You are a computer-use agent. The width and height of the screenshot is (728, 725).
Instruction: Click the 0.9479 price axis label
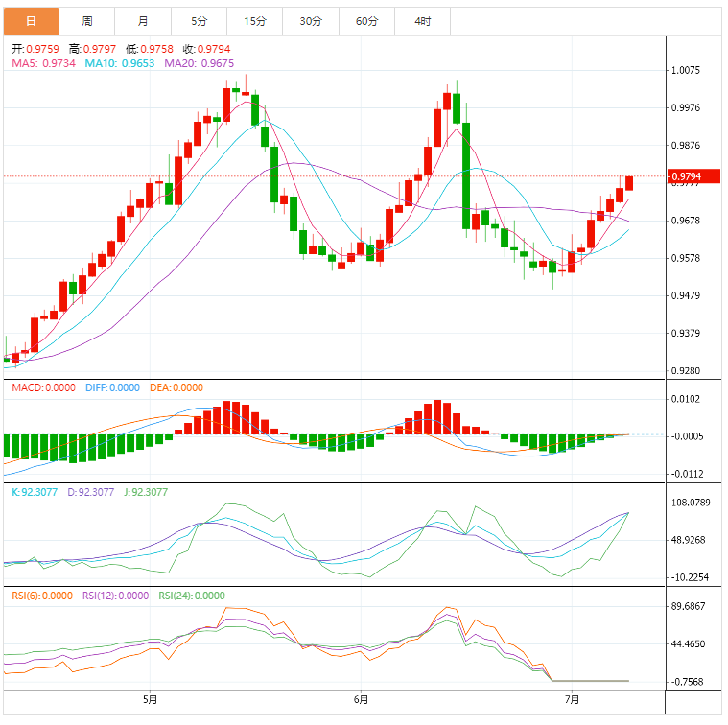(685, 295)
